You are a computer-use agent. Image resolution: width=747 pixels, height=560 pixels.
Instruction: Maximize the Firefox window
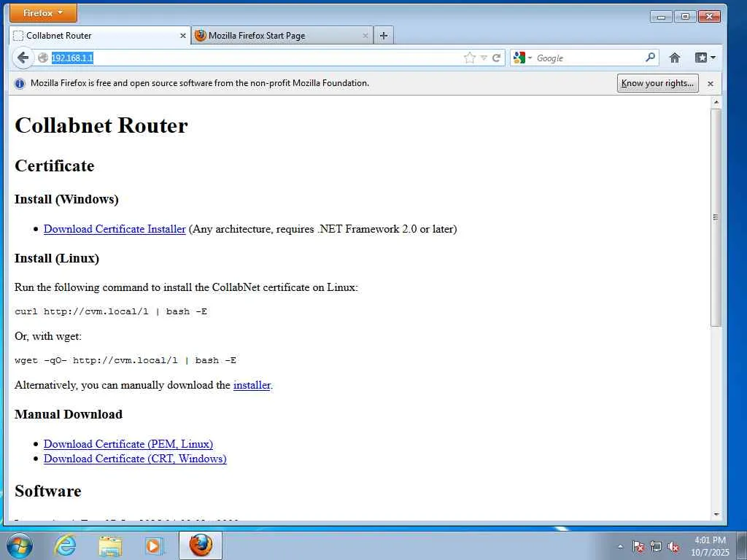pyautogui.click(x=685, y=17)
